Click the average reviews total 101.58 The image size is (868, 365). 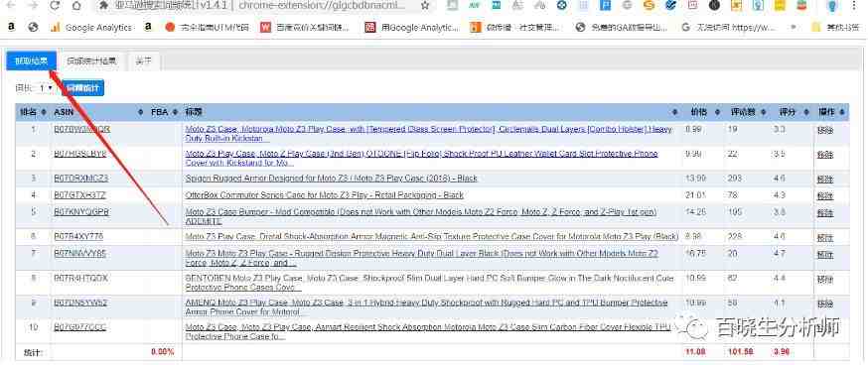coord(741,351)
